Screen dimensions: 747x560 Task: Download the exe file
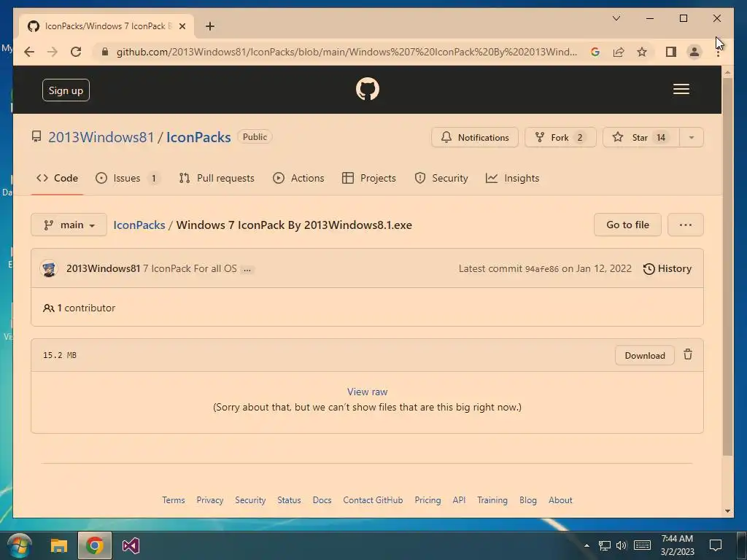click(x=645, y=355)
